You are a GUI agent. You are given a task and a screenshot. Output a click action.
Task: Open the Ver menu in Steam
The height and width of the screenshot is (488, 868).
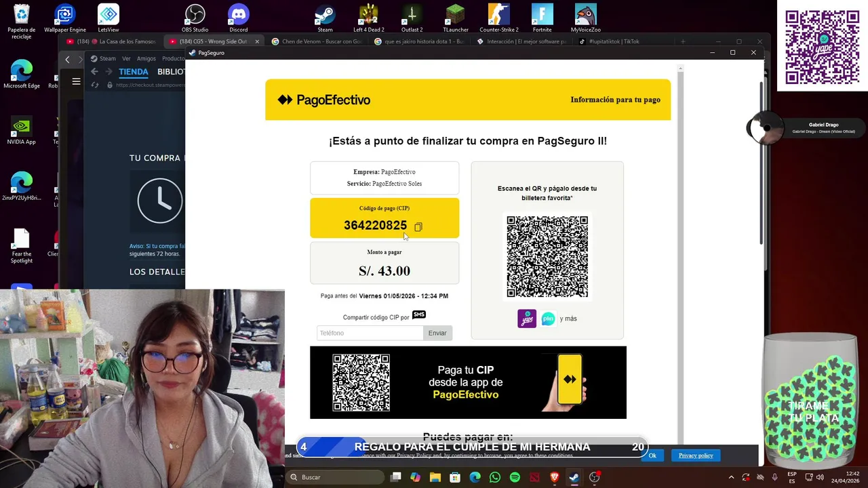point(126,58)
